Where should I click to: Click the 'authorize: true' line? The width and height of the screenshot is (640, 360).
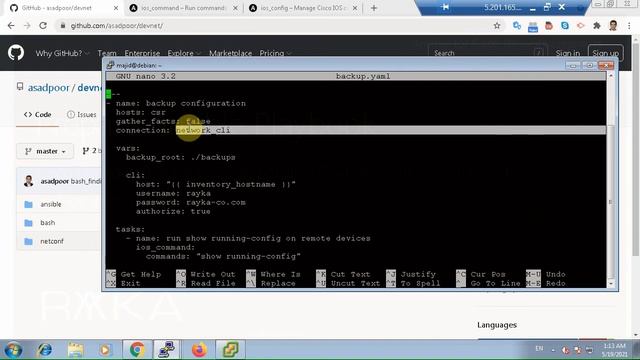(x=173, y=211)
